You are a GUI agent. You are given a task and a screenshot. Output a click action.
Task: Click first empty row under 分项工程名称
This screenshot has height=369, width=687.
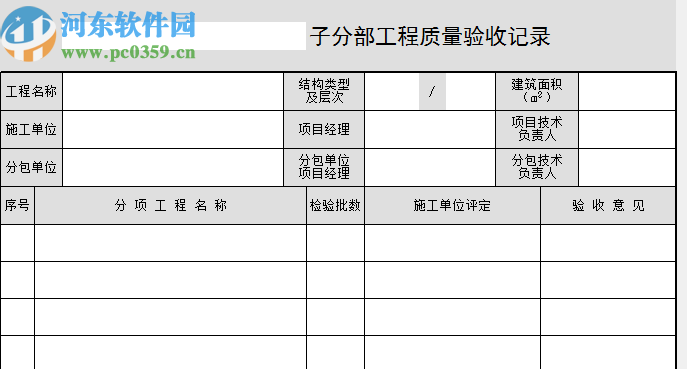[x=170, y=243]
